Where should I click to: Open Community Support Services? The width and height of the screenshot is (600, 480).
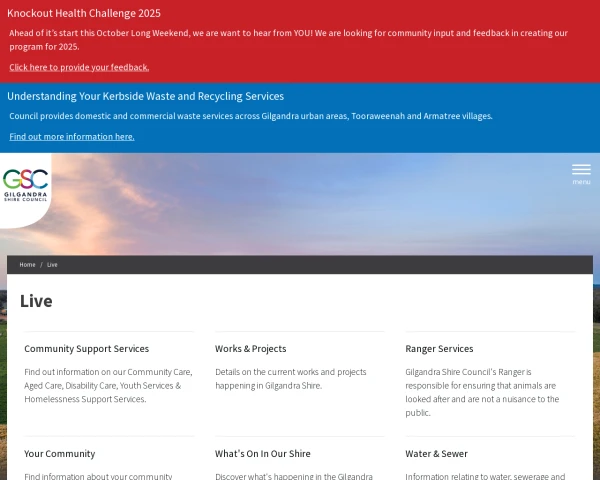86,349
